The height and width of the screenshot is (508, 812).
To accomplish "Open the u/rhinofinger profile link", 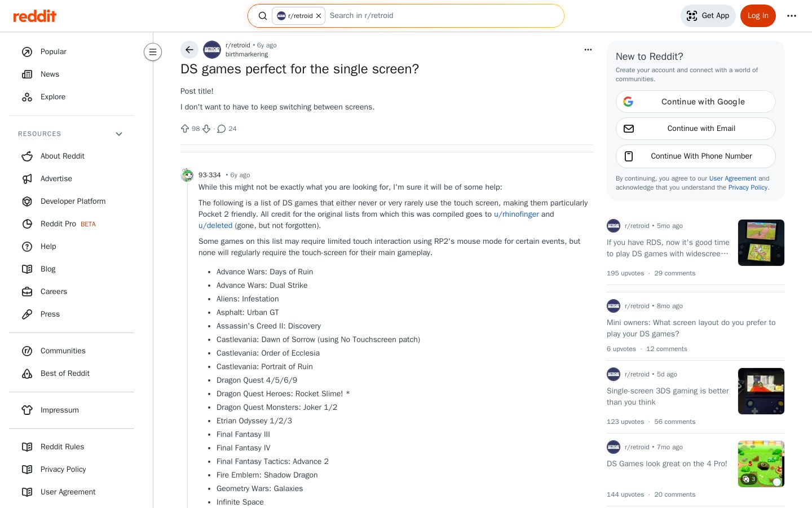I will [517, 214].
